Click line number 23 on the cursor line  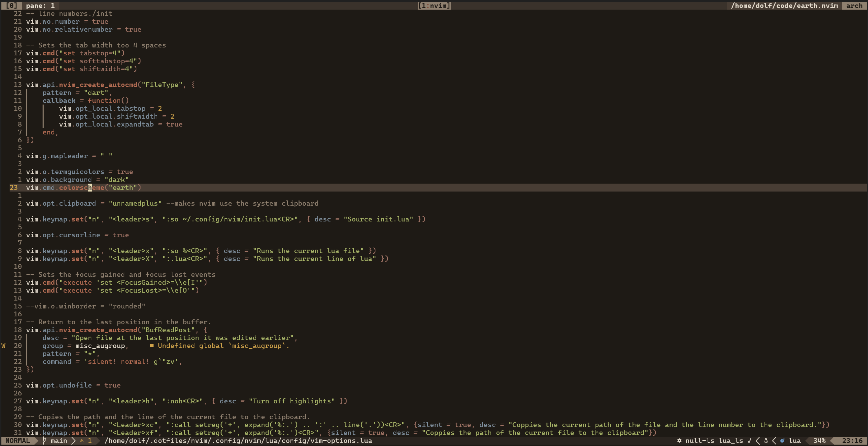click(13, 187)
